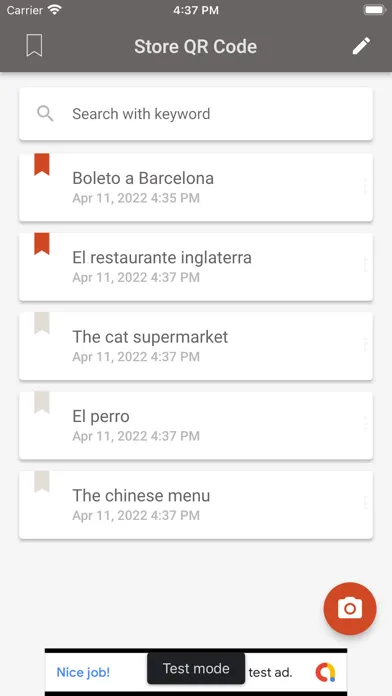Viewport: 392px width, 696px height.
Task: Open more options for El restaurante inglaterra
Action: pos(365,265)
